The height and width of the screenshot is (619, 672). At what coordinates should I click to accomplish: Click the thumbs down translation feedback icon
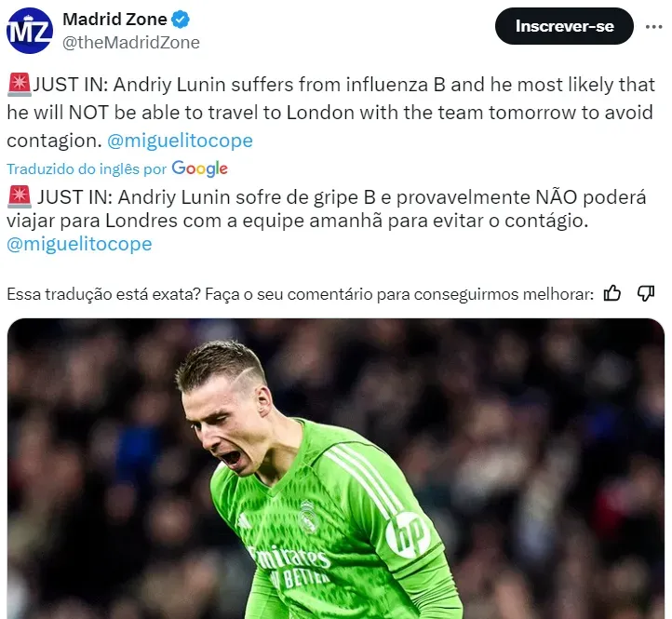645,293
